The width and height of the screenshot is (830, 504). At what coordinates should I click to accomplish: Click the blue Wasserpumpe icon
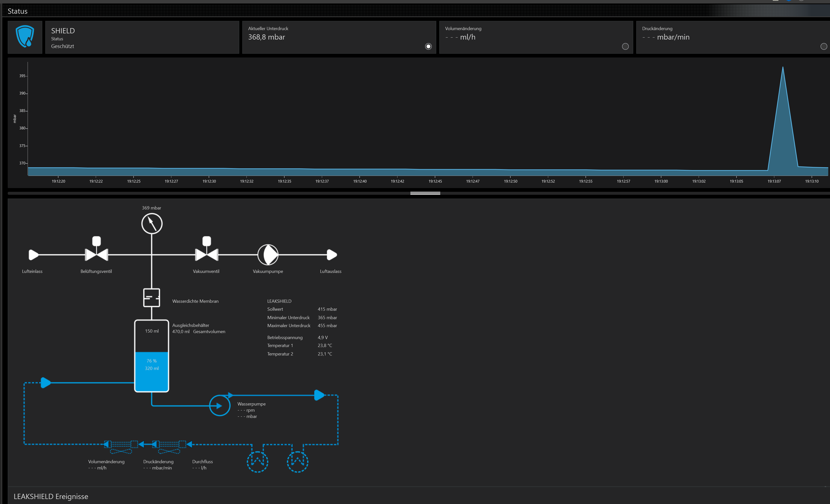pos(220,405)
